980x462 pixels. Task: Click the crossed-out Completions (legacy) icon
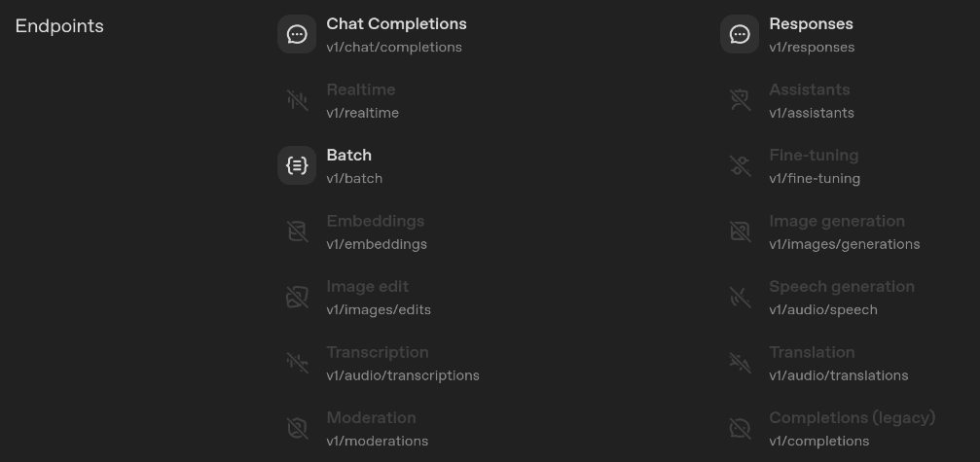click(740, 429)
